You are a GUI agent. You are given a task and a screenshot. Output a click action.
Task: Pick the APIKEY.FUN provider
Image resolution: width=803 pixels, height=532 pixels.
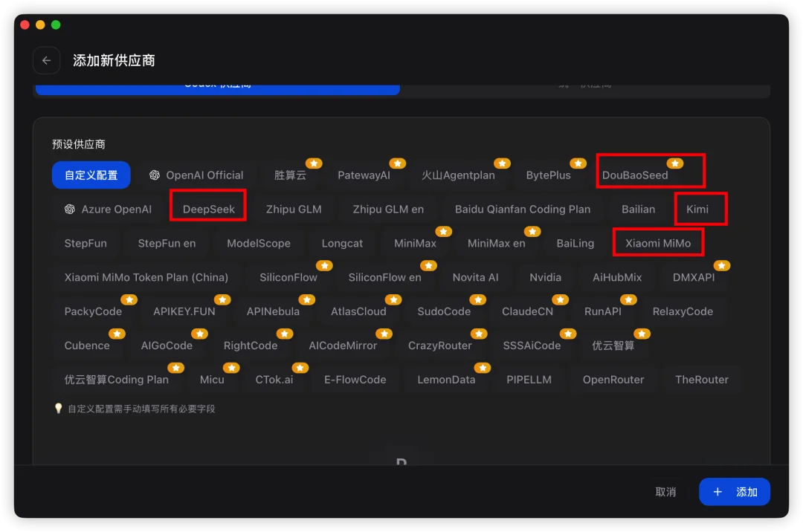click(x=184, y=311)
